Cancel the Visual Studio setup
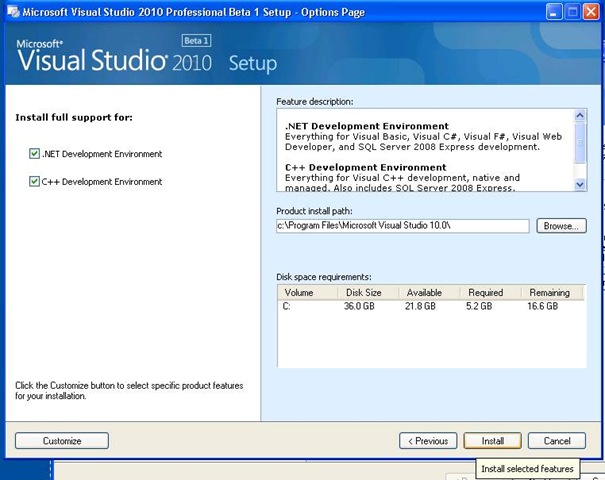This screenshot has height=480, width=605. (x=557, y=441)
